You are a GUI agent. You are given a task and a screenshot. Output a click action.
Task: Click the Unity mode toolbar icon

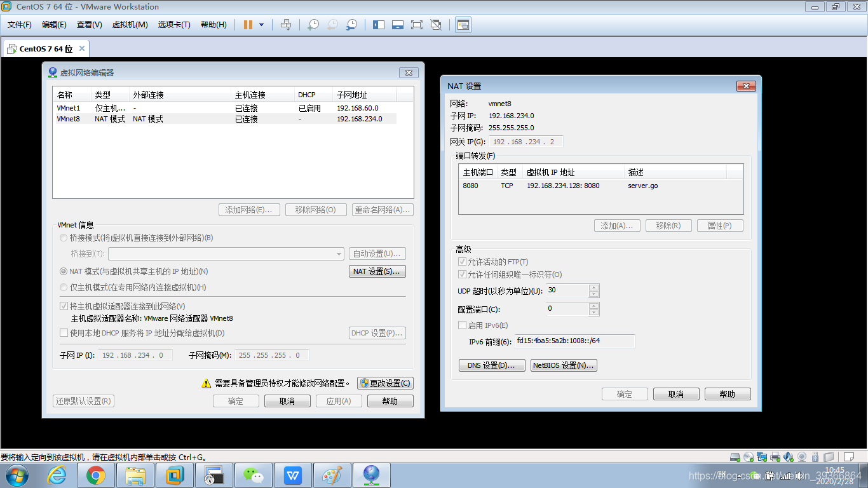(x=436, y=25)
